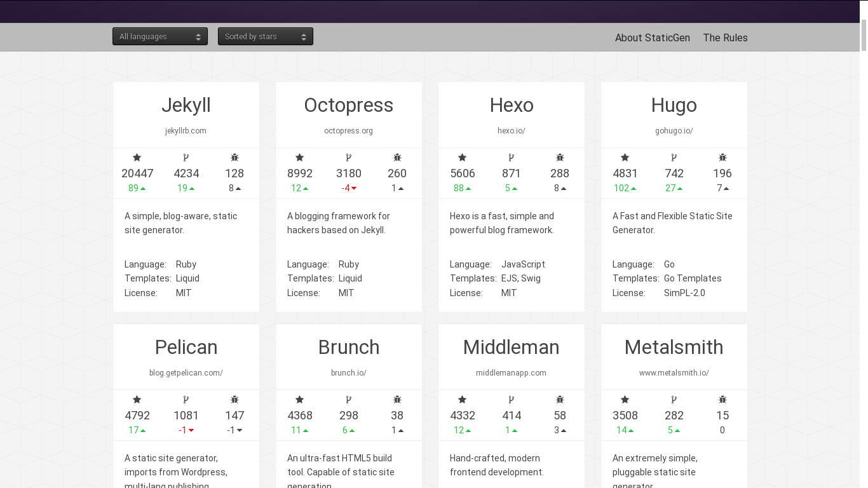Click the bug issues icon on Metalsmith card

(722, 400)
